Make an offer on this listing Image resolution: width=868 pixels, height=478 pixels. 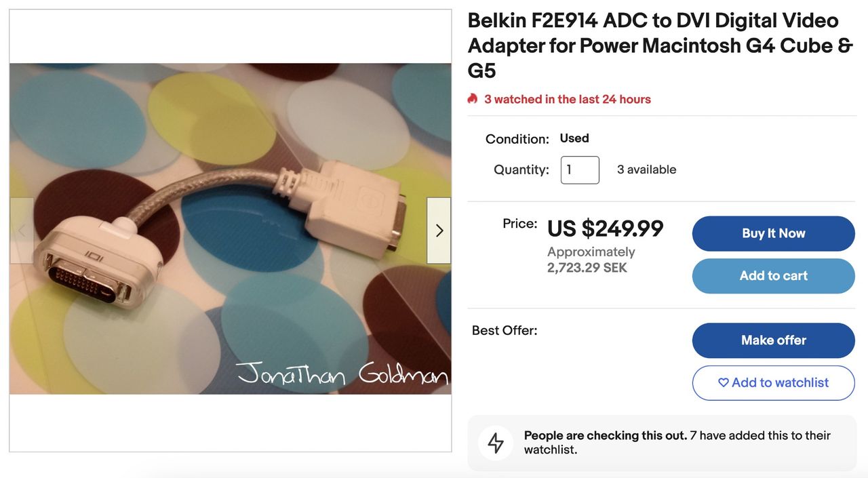[773, 340]
